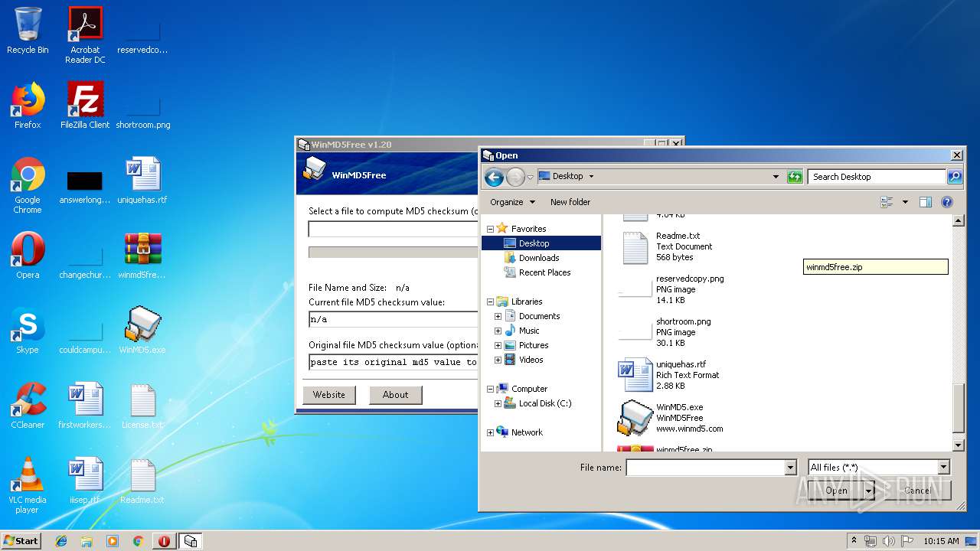The width and height of the screenshot is (980, 551).
Task: Open the Open button split arrow
Action: pos(869,491)
